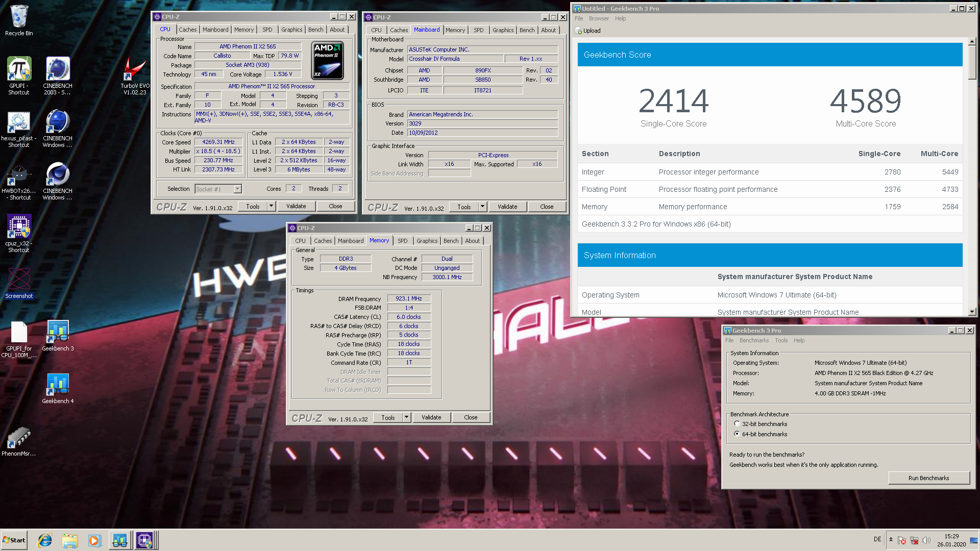The height and width of the screenshot is (551, 980).
Task: Select the 64-bit benchmarks radio button
Action: coord(737,434)
